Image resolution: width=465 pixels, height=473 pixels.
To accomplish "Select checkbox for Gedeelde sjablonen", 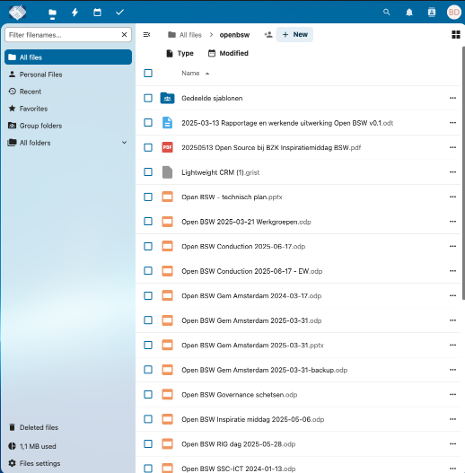I will tap(148, 98).
